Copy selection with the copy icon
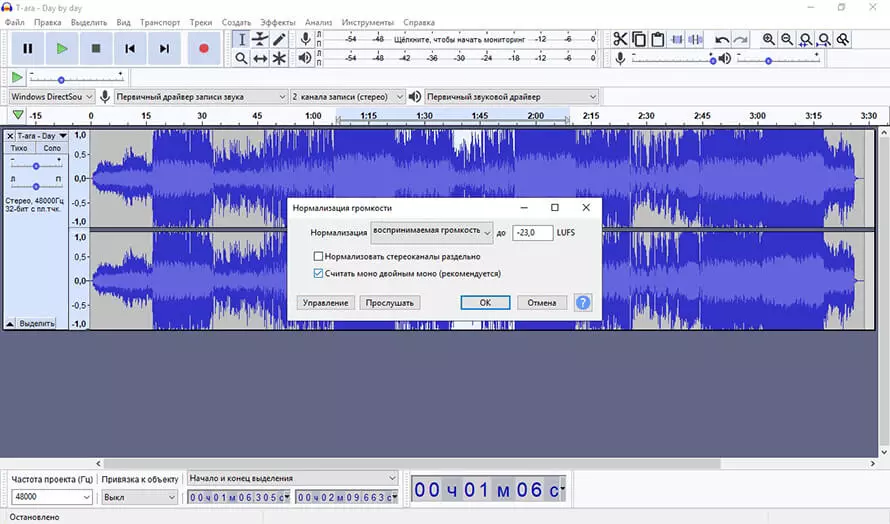The height and width of the screenshot is (524, 890). point(639,39)
